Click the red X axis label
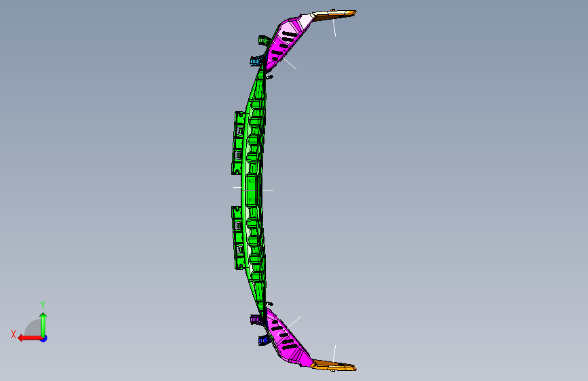This screenshot has height=381, width=588. (x=14, y=334)
